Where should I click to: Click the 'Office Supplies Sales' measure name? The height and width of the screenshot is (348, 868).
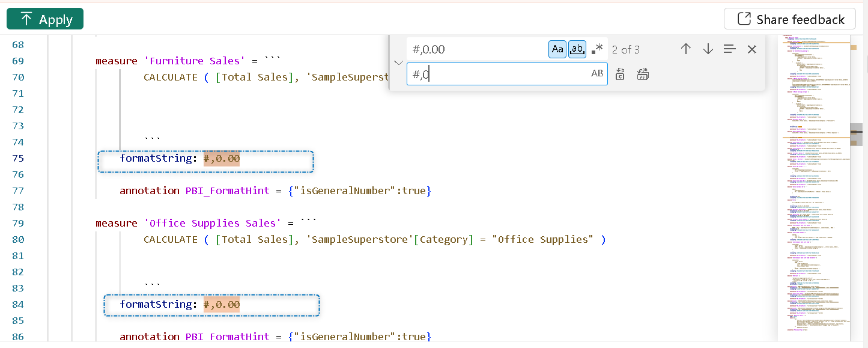pyautogui.click(x=212, y=223)
